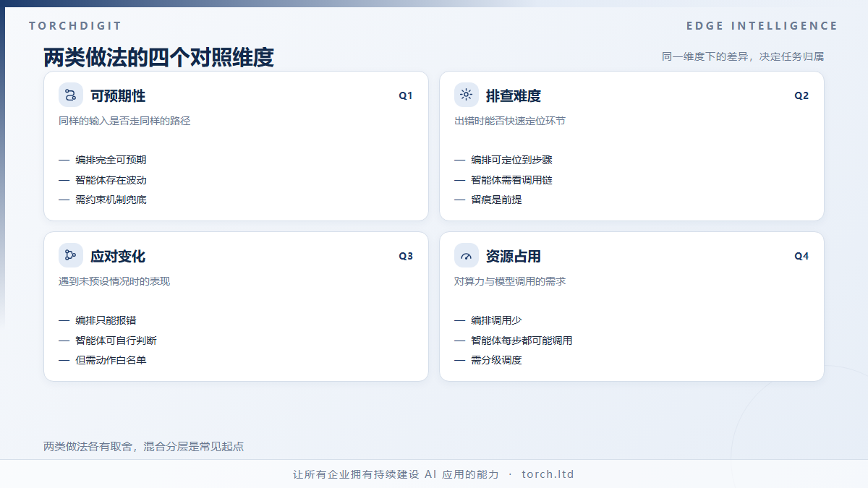Select bullet 需约束机制兜底
Screen dimensions: 868x488
(x=111, y=200)
